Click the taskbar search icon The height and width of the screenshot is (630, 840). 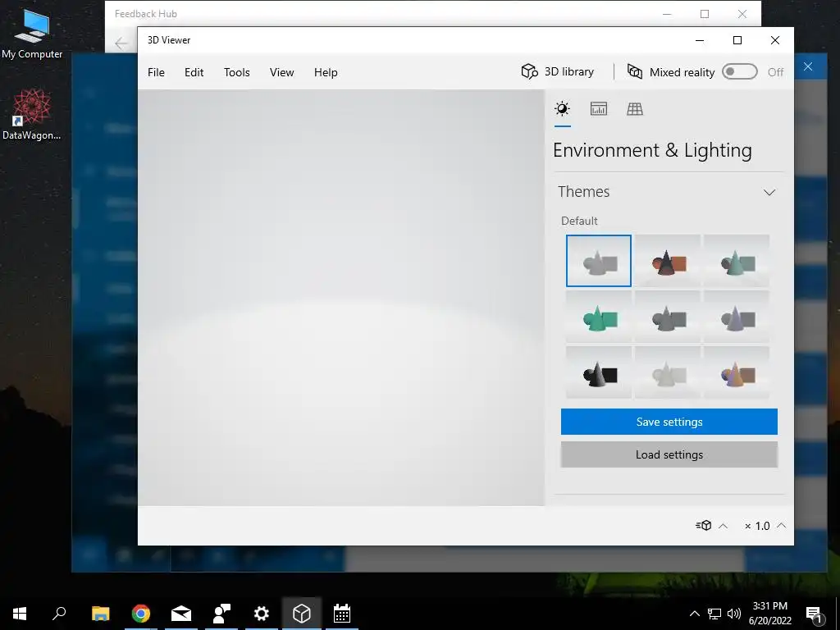point(59,614)
